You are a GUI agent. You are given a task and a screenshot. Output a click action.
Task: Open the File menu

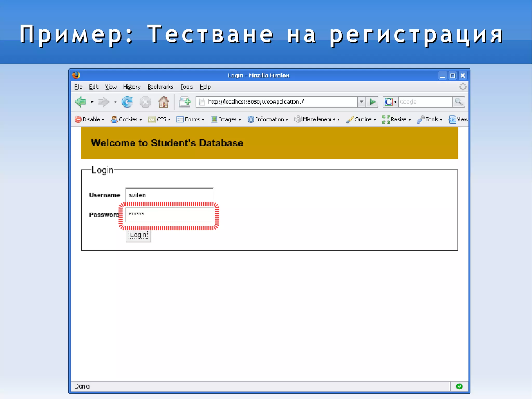point(78,87)
